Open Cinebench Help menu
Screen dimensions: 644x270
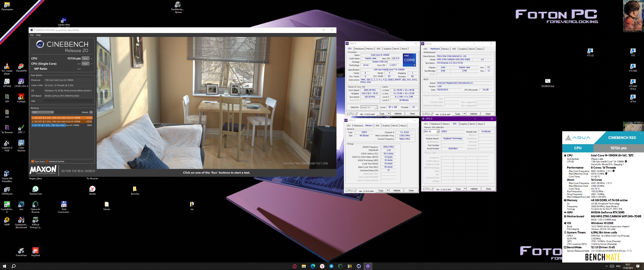coord(38,35)
